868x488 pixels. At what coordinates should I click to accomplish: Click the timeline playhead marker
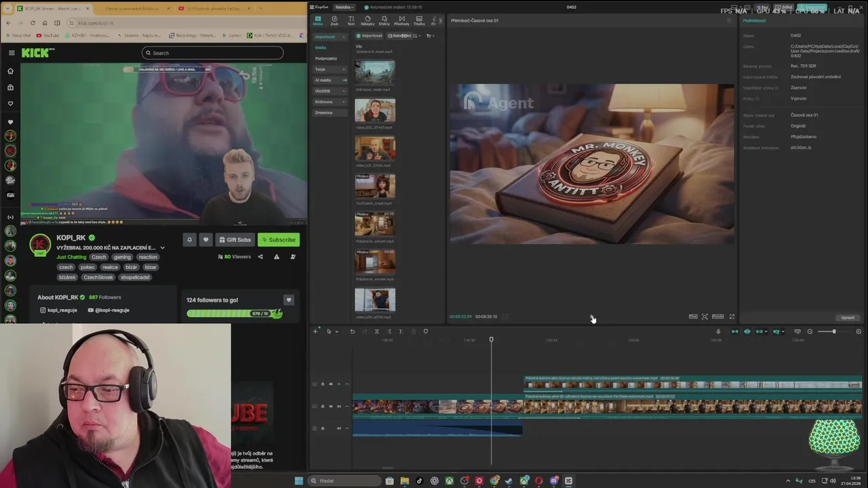[x=492, y=340]
